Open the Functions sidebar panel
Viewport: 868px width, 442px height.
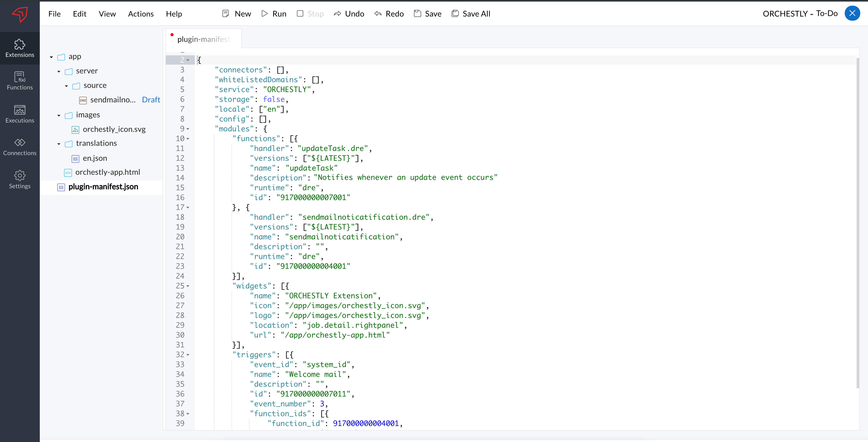point(20,81)
